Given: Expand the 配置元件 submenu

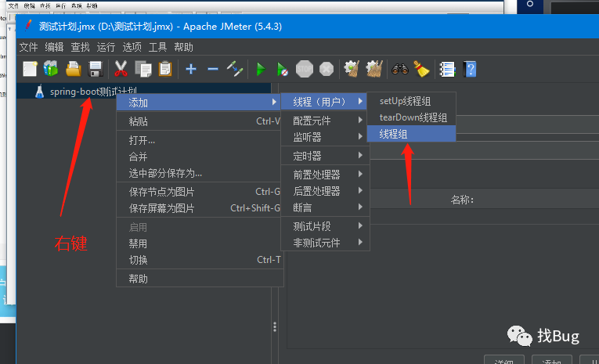Looking at the screenshot, I should (x=325, y=121).
